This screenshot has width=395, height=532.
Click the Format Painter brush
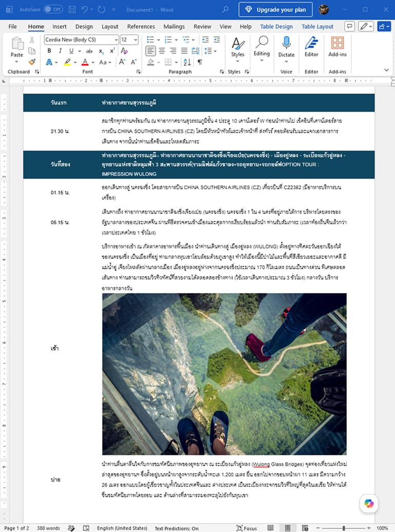point(32,62)
